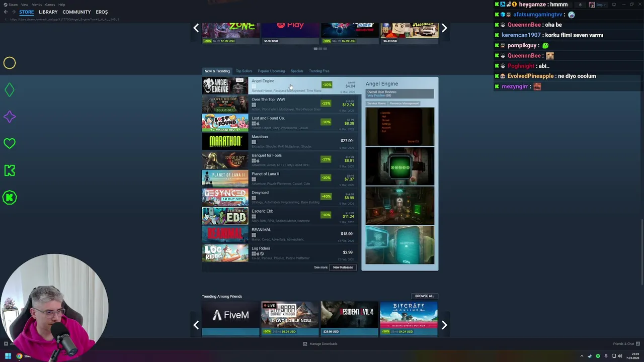This screenshot has height=362, width=644.
Task: Open Banquet for Fools listing
Action: click(279, 160)
